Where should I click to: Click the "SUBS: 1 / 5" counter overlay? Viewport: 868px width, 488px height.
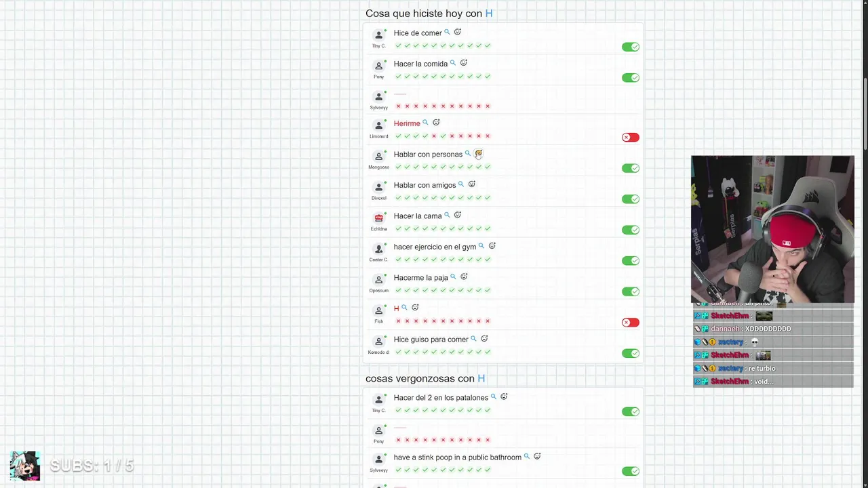92,466
